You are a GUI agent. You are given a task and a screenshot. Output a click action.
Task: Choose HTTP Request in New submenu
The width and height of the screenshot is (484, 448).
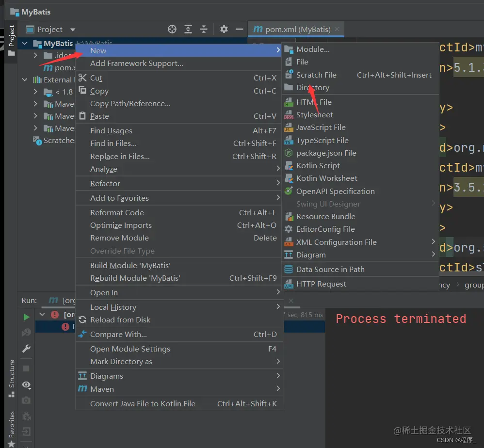[x=360, y=284]
